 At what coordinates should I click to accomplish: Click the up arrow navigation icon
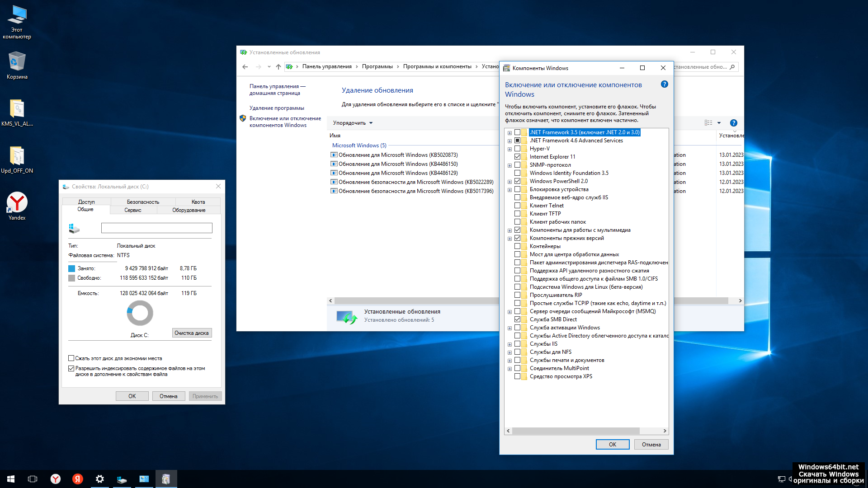pyautogui.click(x=278, y=67)
